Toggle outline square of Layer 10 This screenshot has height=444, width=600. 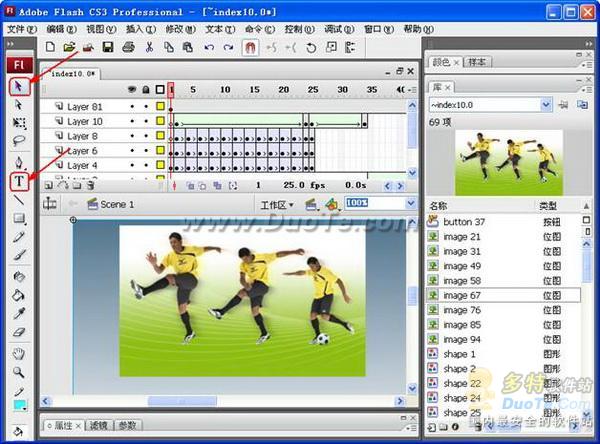160,121
